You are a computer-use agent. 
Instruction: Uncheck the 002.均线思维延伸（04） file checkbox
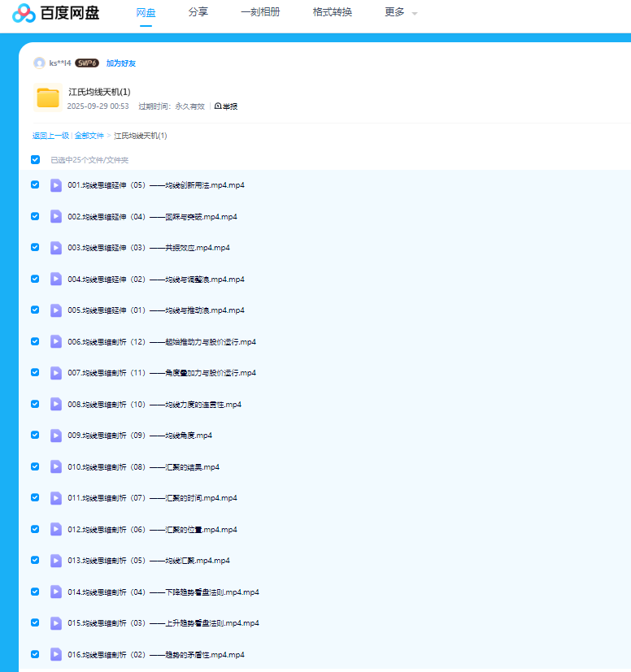(35, 216)
